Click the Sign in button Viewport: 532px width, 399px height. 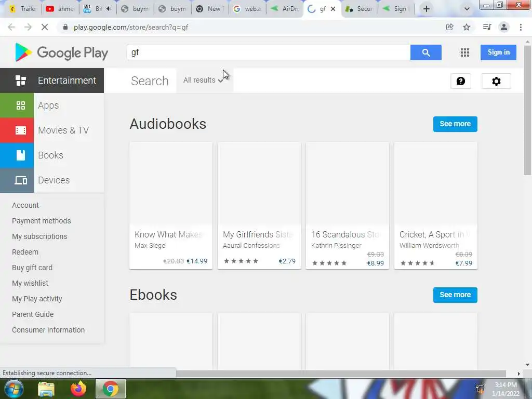click(498, 52)
